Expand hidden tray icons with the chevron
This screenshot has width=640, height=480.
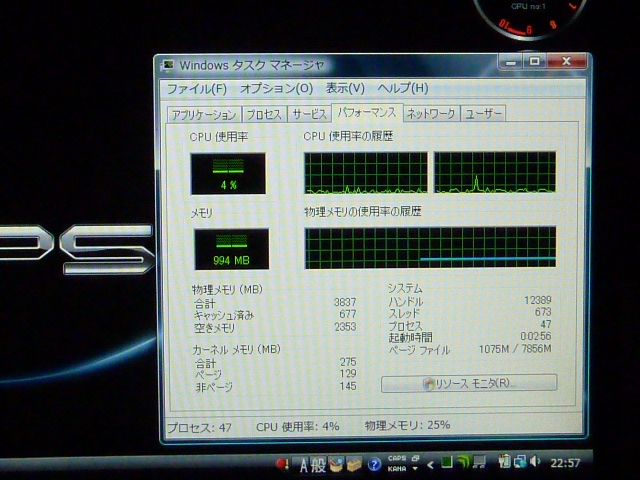point(430,464)
